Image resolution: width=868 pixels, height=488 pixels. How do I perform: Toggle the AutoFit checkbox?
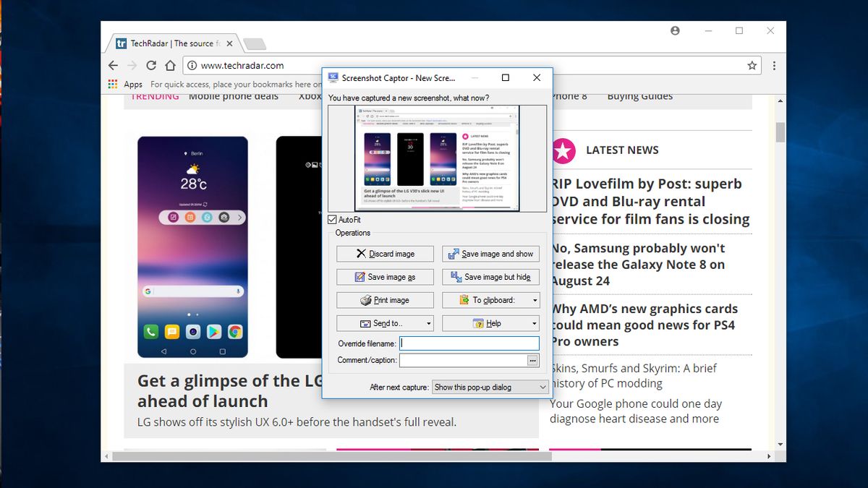(332, 220)
